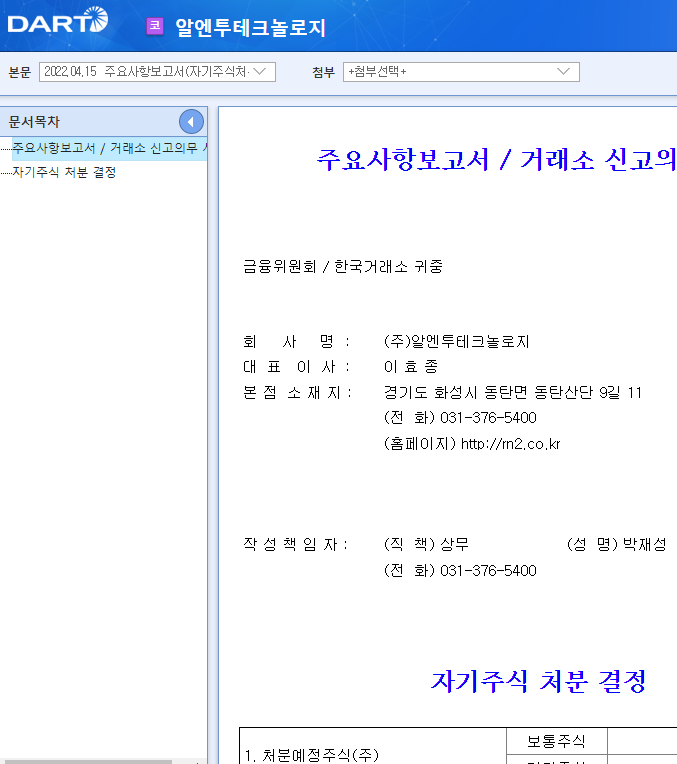Click the name text (성 명) 박재성
This screenshot has width=677, height=764.
click(617, 544)
